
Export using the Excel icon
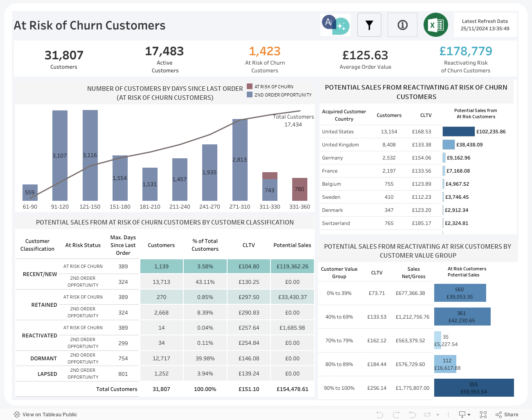(436, 25)
